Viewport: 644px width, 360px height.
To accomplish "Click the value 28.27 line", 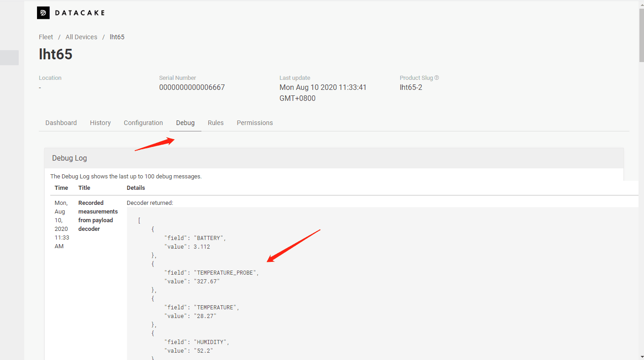I will pos(190,316).
